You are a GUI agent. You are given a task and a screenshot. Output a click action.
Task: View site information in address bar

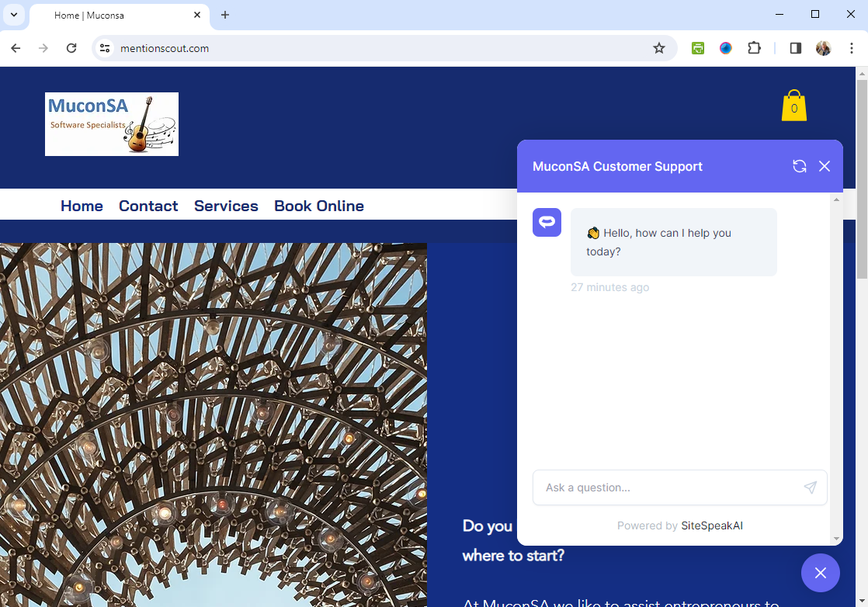point(105,48)
